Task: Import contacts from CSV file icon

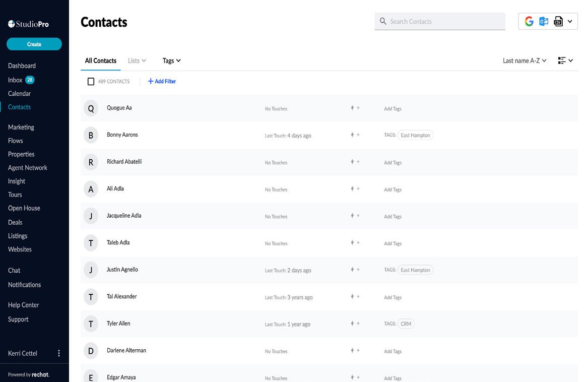Action: [x=558, y=21]
